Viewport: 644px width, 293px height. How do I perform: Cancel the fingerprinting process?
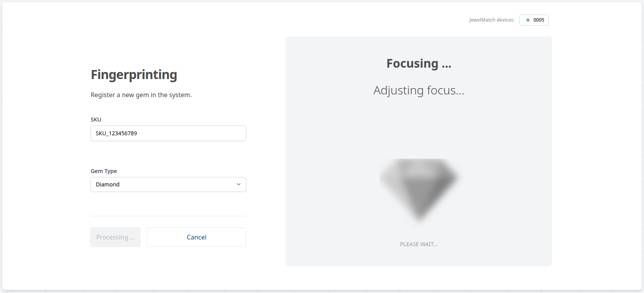pos(196,237)
